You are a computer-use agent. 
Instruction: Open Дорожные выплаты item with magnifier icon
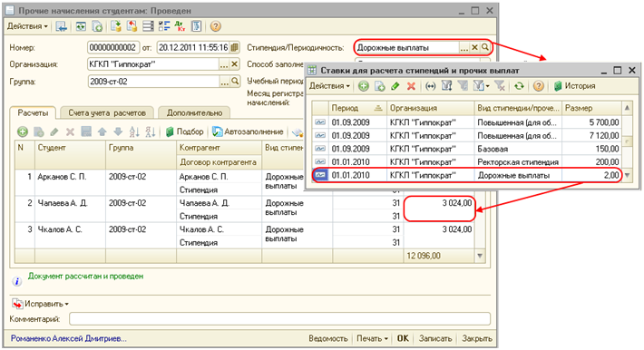[x=485, y=48]
